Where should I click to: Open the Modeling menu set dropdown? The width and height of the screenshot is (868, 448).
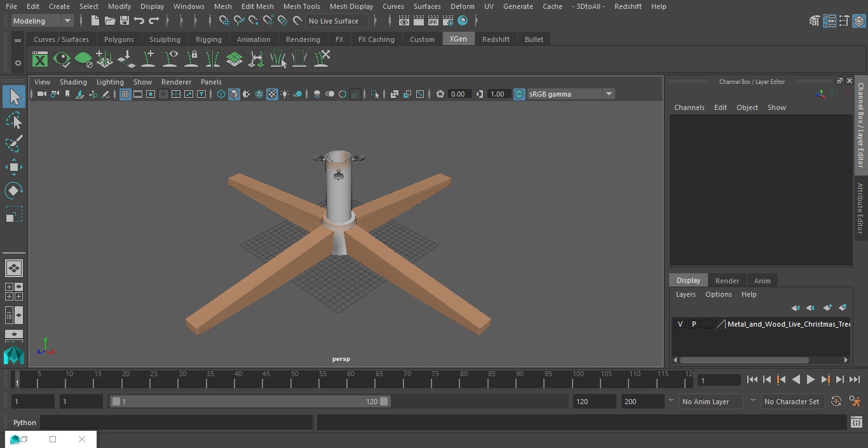point(43,21)
